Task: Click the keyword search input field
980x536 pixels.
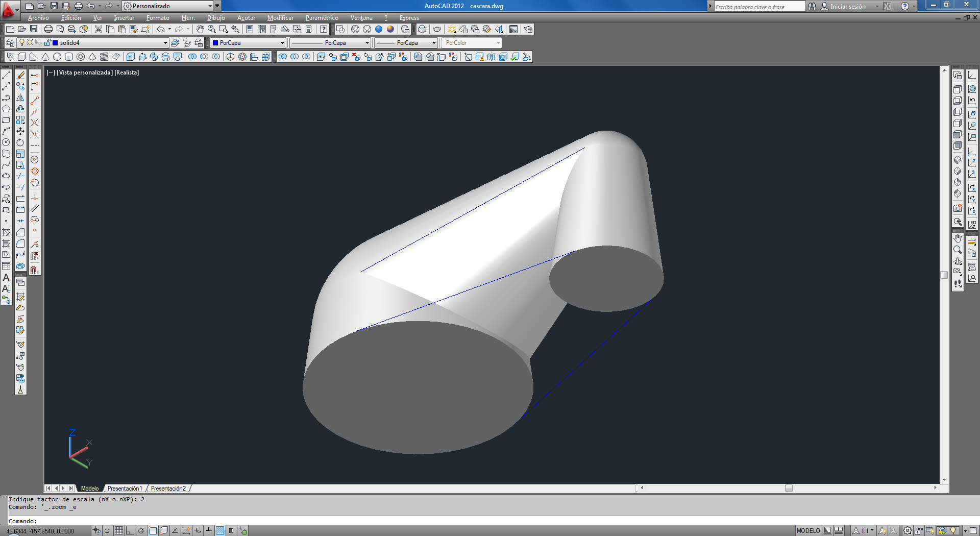Action: (x=759, y=7)
